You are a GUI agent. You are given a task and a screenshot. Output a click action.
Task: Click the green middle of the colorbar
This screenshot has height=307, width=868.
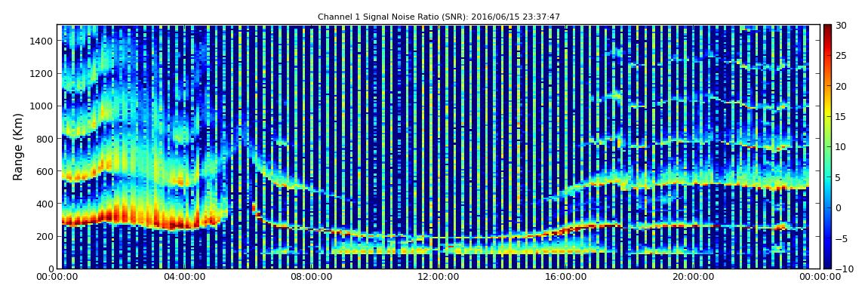click(x=827, y=146)
